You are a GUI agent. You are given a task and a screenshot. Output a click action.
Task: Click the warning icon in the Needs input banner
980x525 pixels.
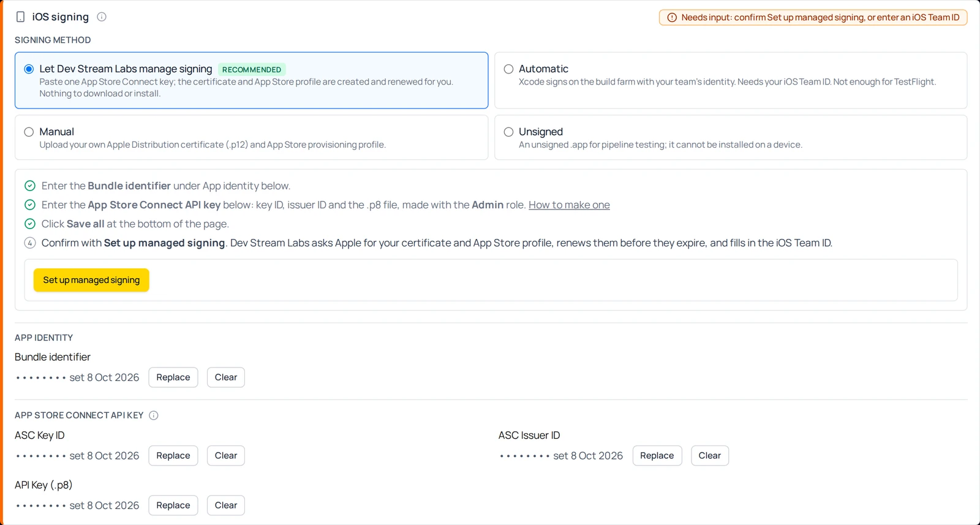coord(672,18)
